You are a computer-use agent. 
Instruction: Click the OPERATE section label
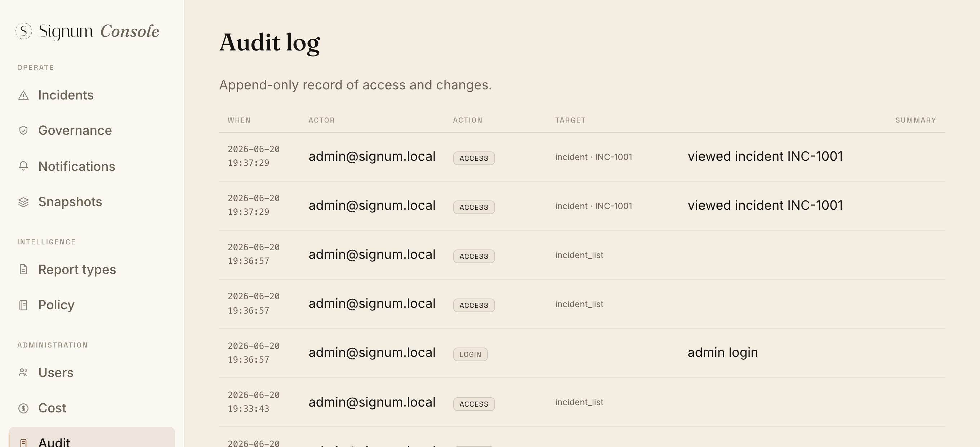pos(35,68)
